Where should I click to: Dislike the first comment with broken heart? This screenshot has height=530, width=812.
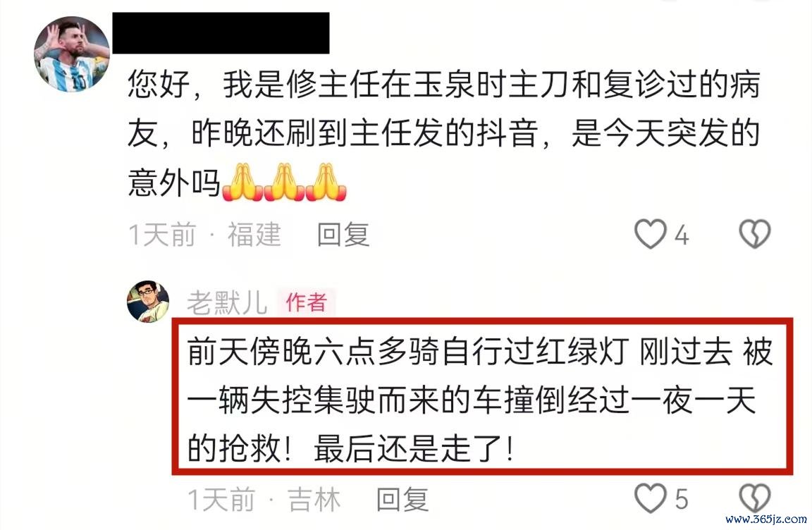coord(754,235)
